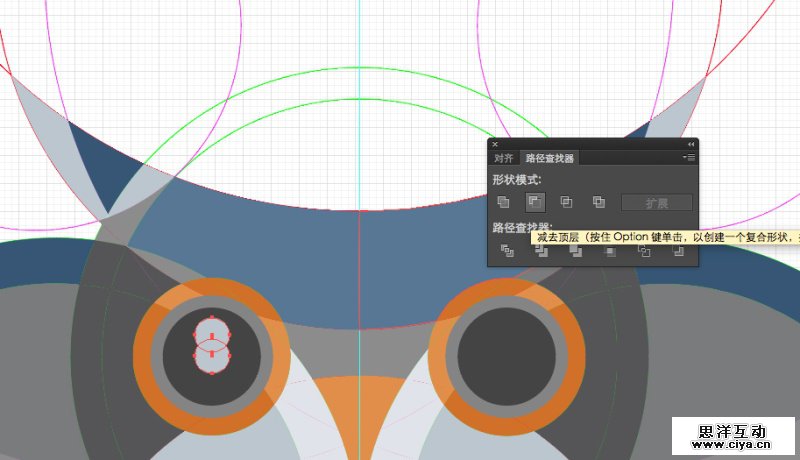
Task: Click the Divide pathfinder icon
Action: pos(507,251)
